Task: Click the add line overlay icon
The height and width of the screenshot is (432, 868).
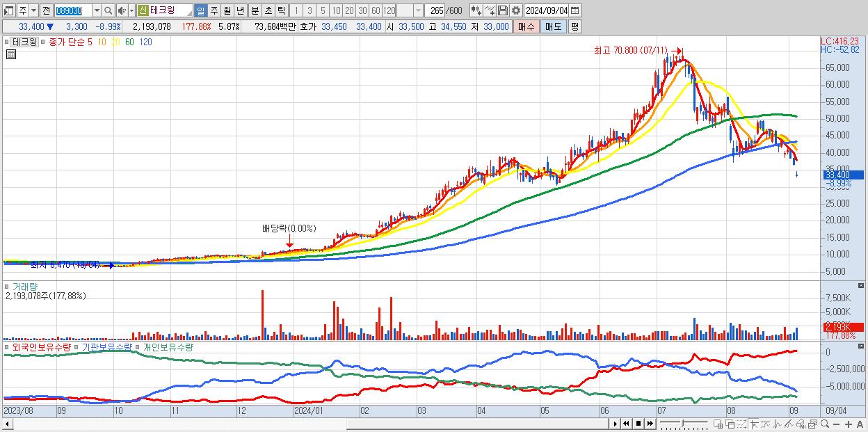Action: click(x=490, y=10)
